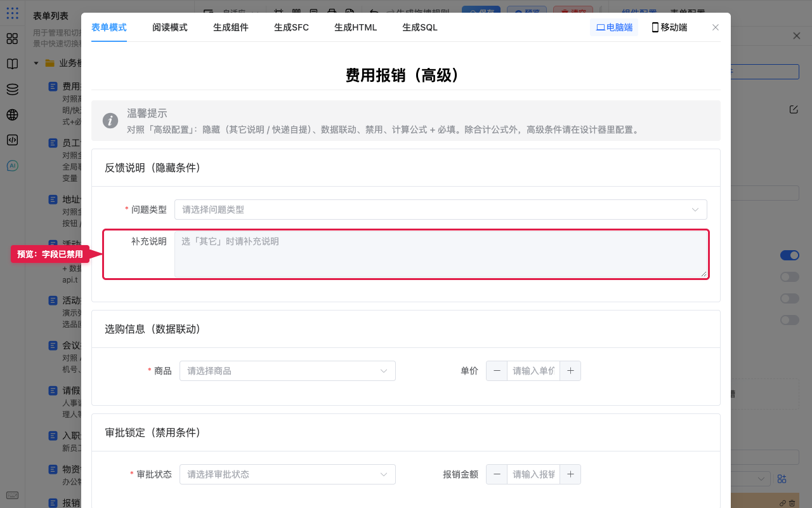Turn off the enabled blue switch in right panel
This screenshot has height=508, width=812.
790,255
